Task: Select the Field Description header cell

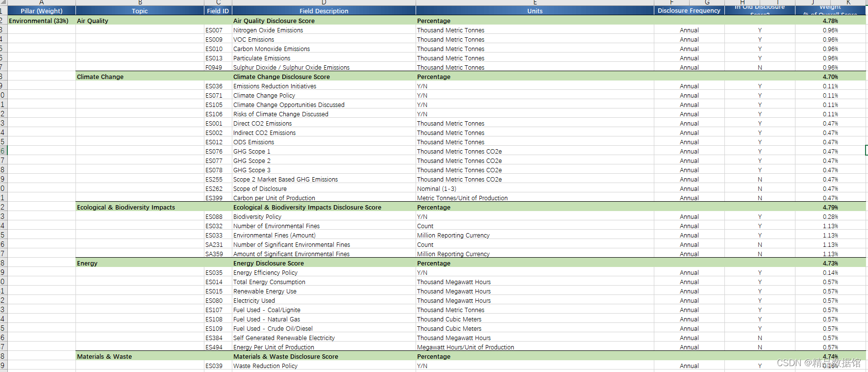Action: click(324, 11)
